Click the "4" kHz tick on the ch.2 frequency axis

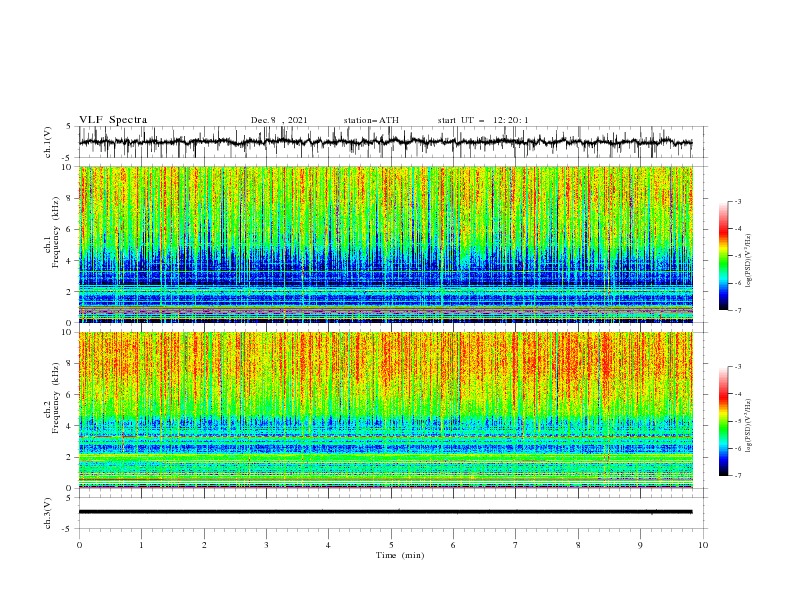(70, 426)
